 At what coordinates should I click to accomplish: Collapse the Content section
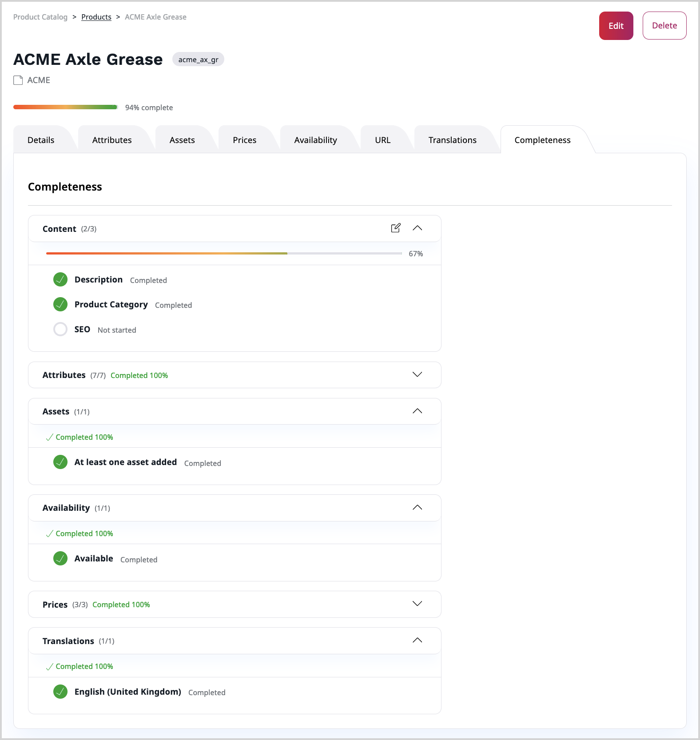click(x=417, y=228)
